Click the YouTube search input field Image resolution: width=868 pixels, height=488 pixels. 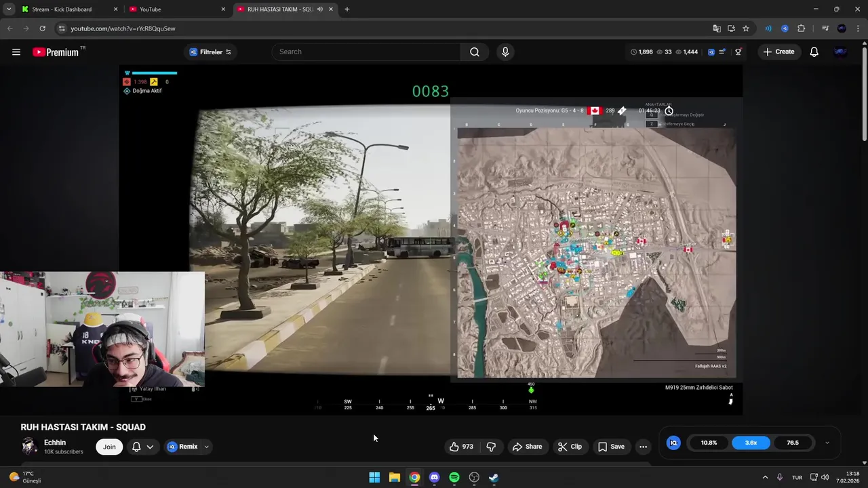[x=366, y=52]
